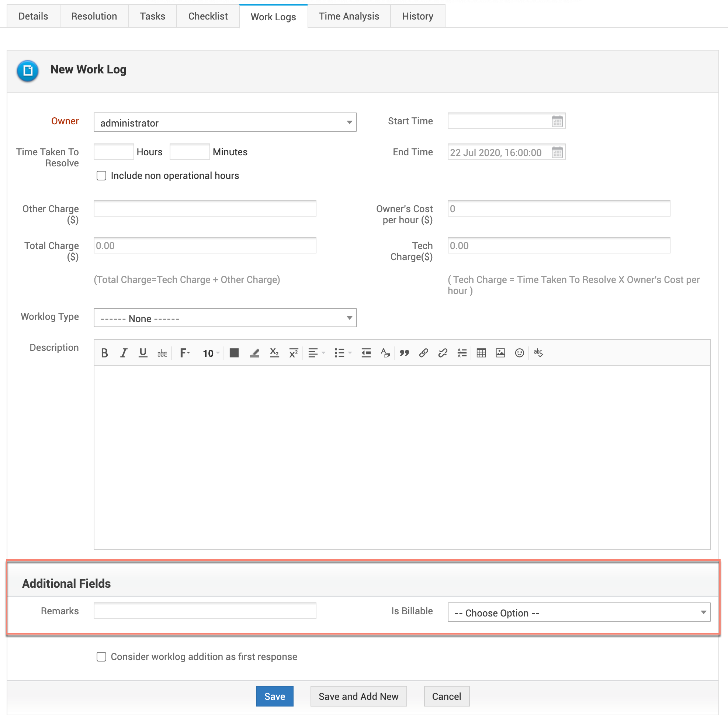Click Save and Add New button
728x715 pixels.
358,697
